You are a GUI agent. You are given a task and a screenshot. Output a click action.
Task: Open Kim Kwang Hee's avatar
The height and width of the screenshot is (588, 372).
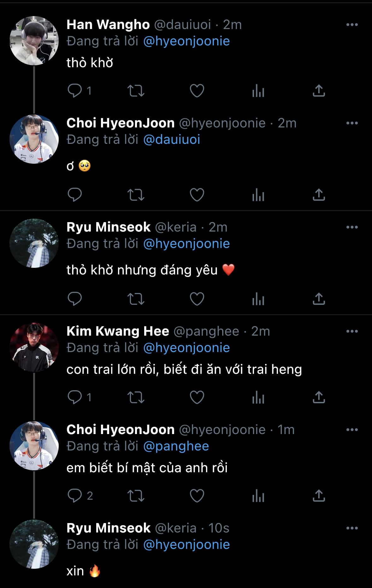tap(34, 347)
